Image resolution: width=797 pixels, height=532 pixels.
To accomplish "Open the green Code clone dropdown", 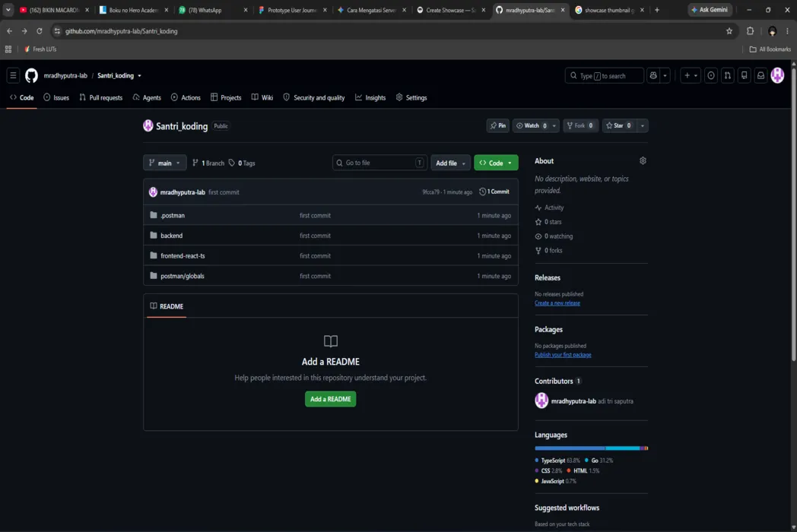I will pos(496,163).
